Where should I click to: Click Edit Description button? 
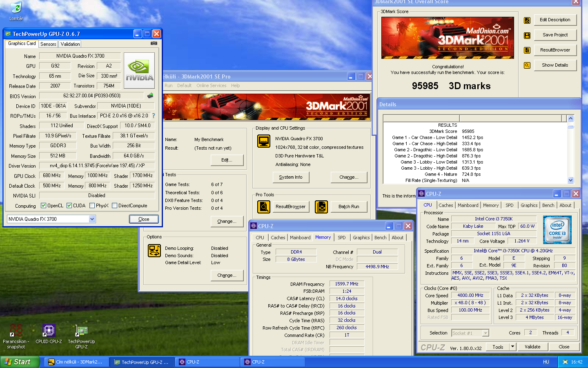click(555, 20)
